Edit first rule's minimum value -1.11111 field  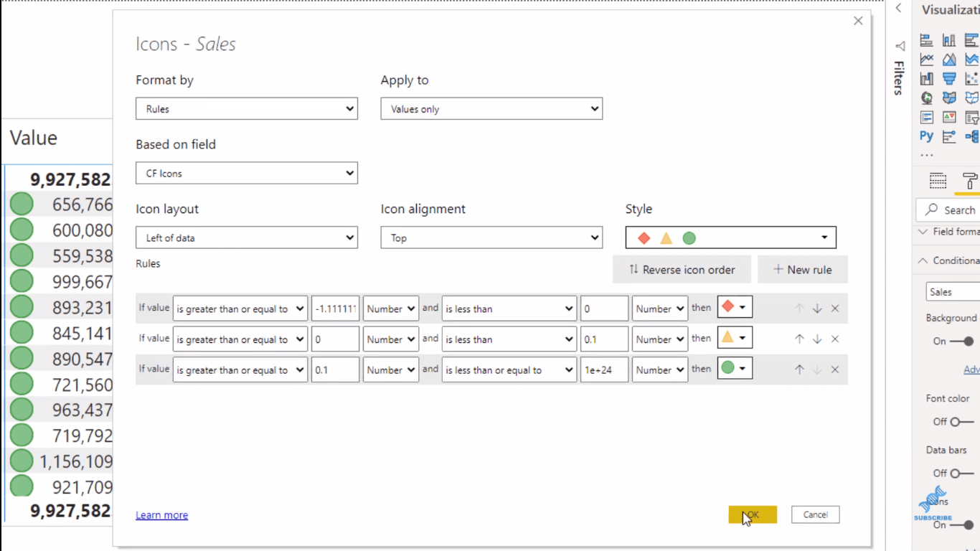pos(335,309)
